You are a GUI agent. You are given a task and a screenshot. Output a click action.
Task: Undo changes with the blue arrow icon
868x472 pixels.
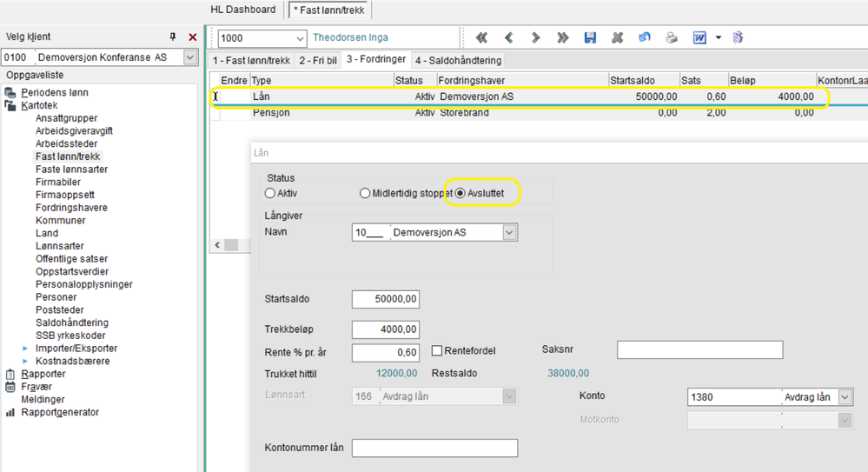click(644, 38)
